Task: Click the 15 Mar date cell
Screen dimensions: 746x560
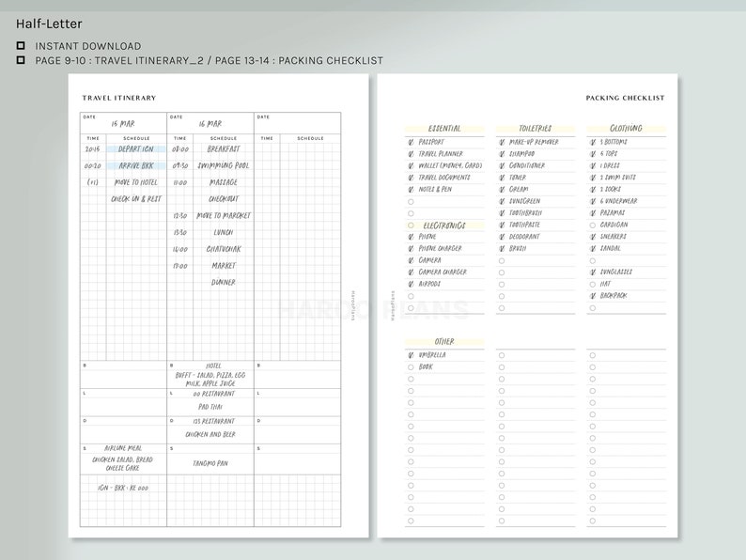Action: [x=123, y=123]
